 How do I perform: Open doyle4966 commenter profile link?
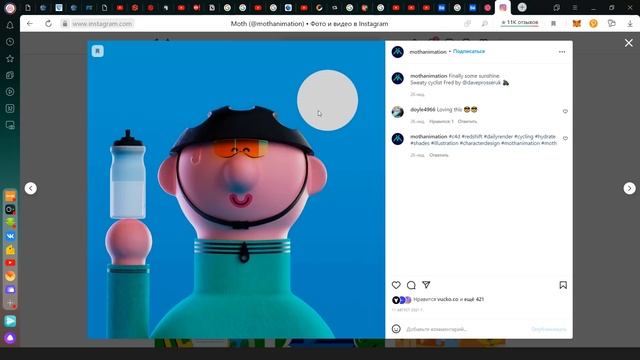coord(422,109)
